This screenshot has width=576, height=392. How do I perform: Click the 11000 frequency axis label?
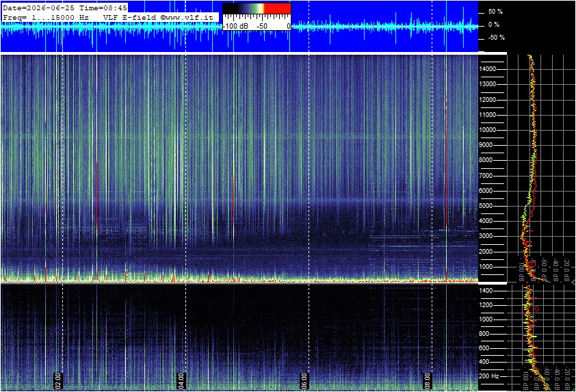pyautogui.click(x=487, y=115)
